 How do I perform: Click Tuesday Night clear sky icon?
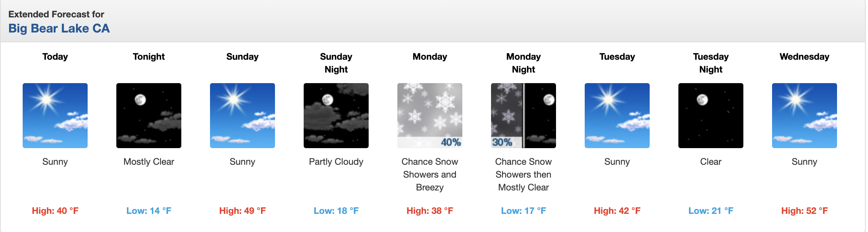coord(711,116)
